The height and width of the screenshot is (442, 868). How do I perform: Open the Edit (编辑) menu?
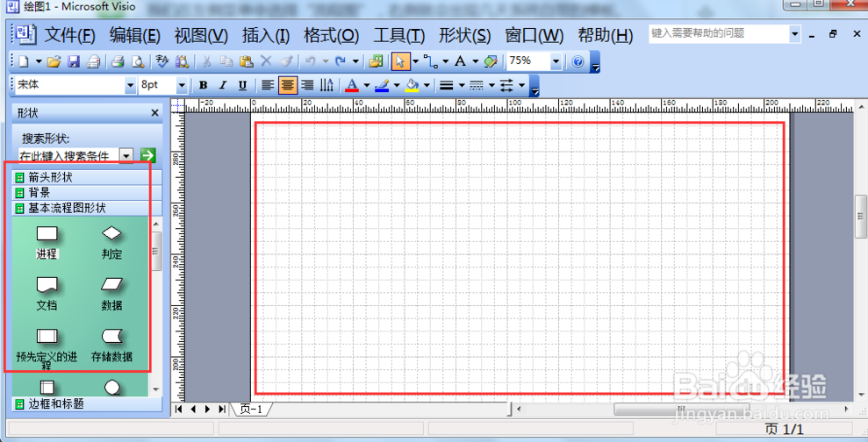tap(135, 36)
